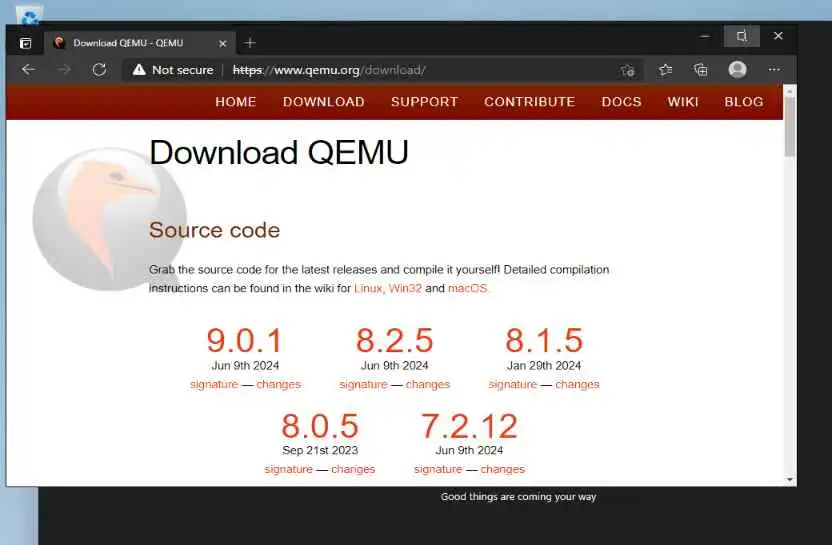Open the DOWNLOAD menu item
Viewport: 832px width, 545px height.
click(x=324, y=102)
